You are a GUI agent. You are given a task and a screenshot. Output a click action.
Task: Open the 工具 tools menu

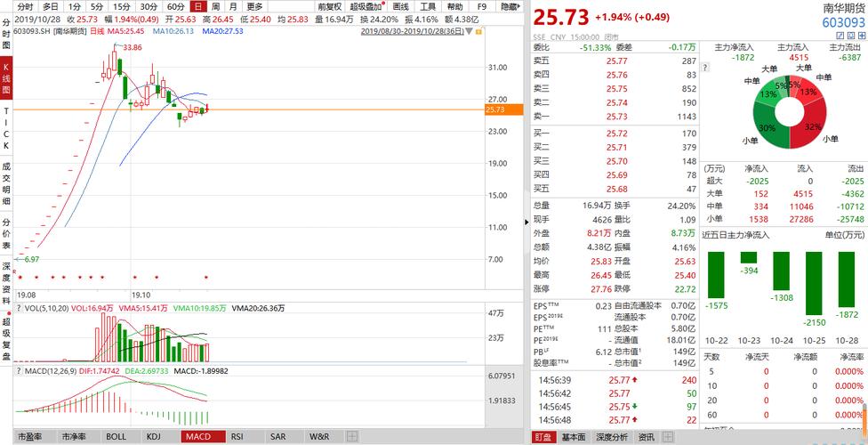click(x=428, y=6)
